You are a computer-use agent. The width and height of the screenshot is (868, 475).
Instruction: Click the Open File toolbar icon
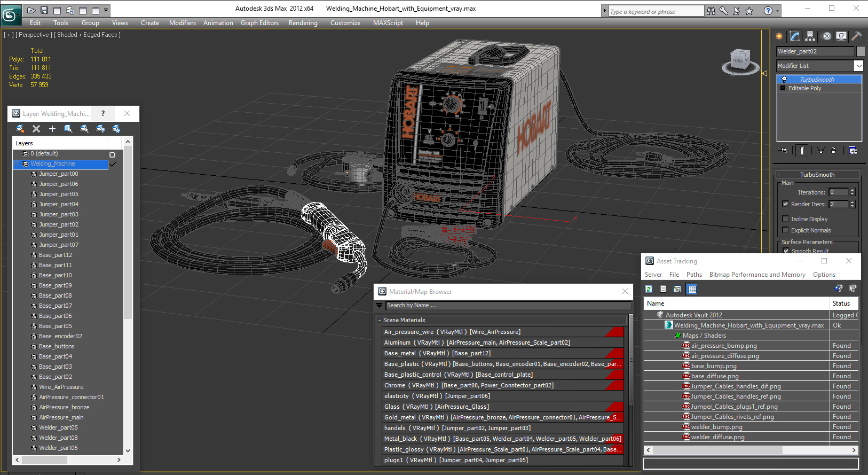[x=31, y=10]
